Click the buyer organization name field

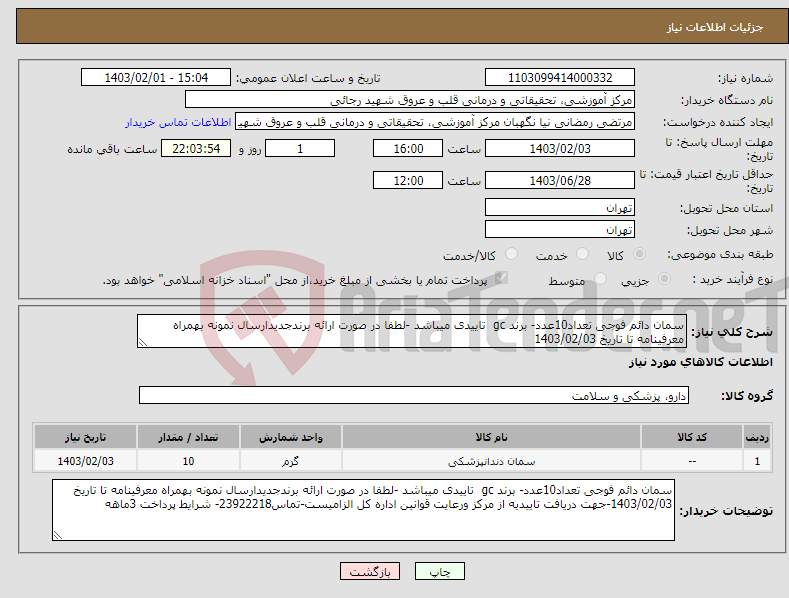(410, 100)
